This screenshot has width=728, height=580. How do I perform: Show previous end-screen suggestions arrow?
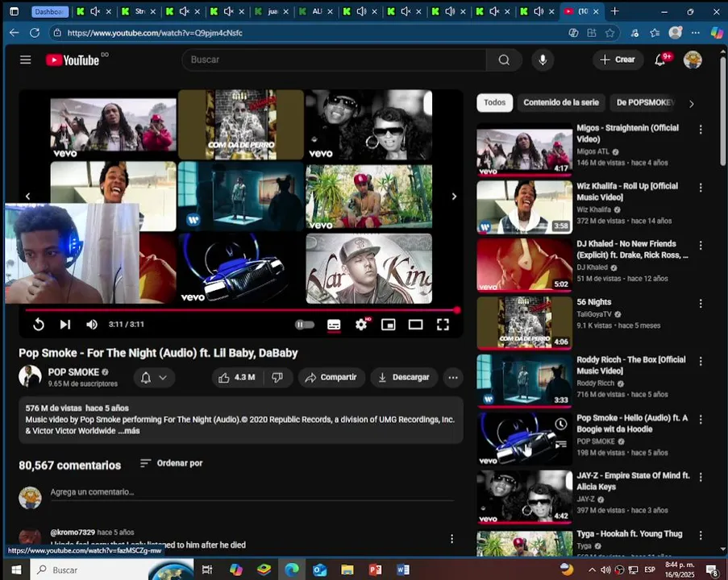coord(28,197)
